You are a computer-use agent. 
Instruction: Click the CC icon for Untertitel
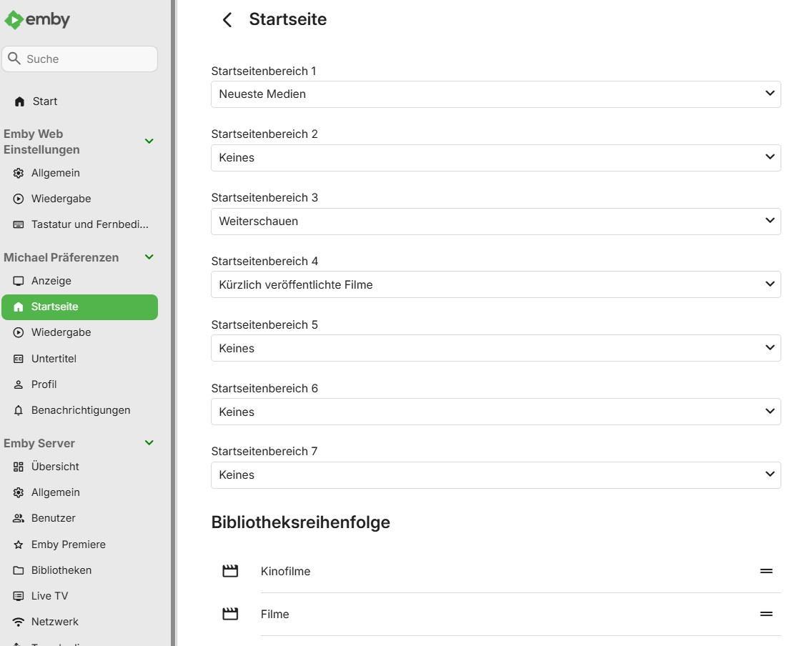[x=19, y=359]
